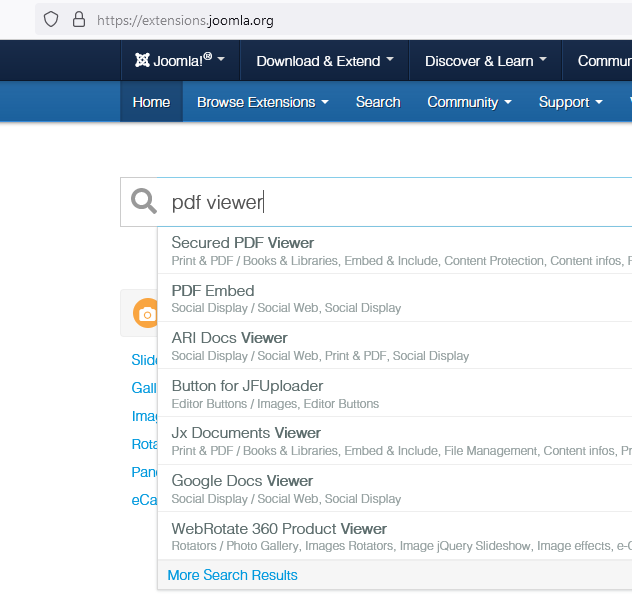Select the Jx Documents Viewer result
Image resolution: width=632 pixels, height=596 pixels.
point(246,433)
